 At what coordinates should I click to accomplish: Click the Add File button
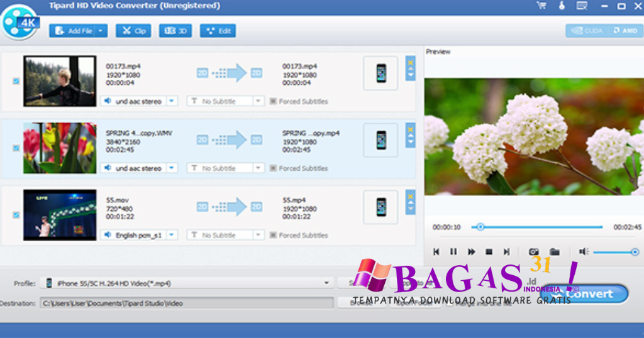[x=73, y=31]
